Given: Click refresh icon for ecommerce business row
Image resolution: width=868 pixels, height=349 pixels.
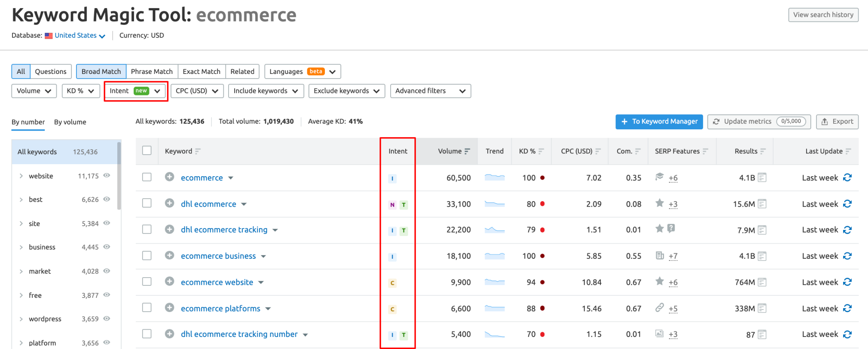Looking at the screenshot, I should (x=847, y=256).
